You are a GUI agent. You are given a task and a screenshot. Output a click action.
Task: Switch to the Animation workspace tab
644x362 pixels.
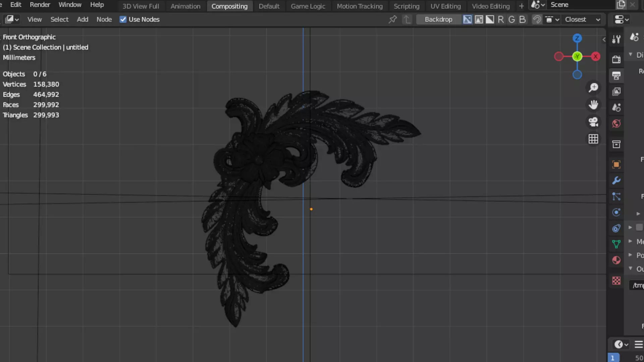coord(185,6)
